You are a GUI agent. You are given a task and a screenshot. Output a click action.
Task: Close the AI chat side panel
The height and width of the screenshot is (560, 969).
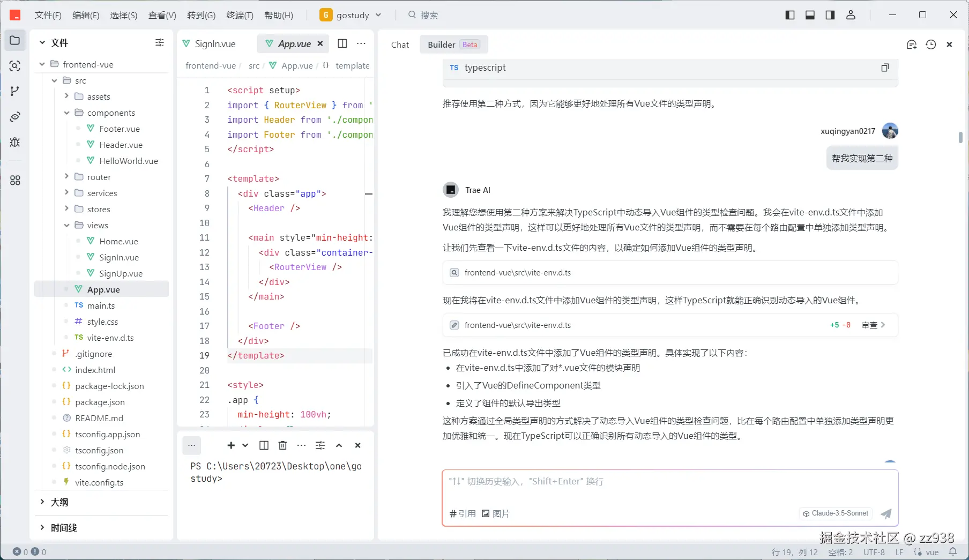coord(949,44)
